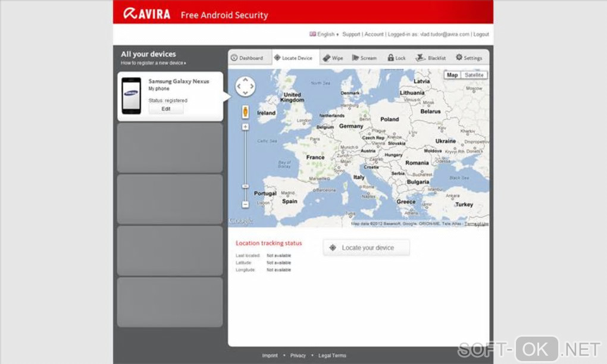607x364 pixels.
Task: Pan the map right with the arrow
Action: click(252, 86)
